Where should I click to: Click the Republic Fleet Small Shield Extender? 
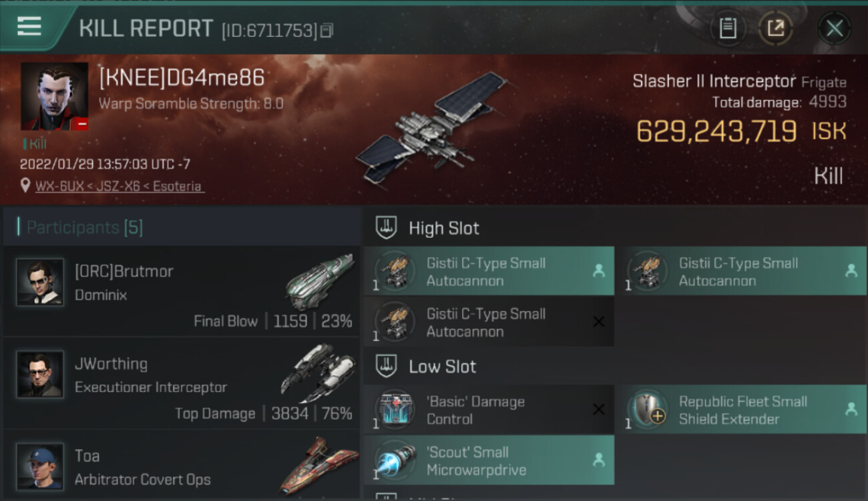[741, 410]
